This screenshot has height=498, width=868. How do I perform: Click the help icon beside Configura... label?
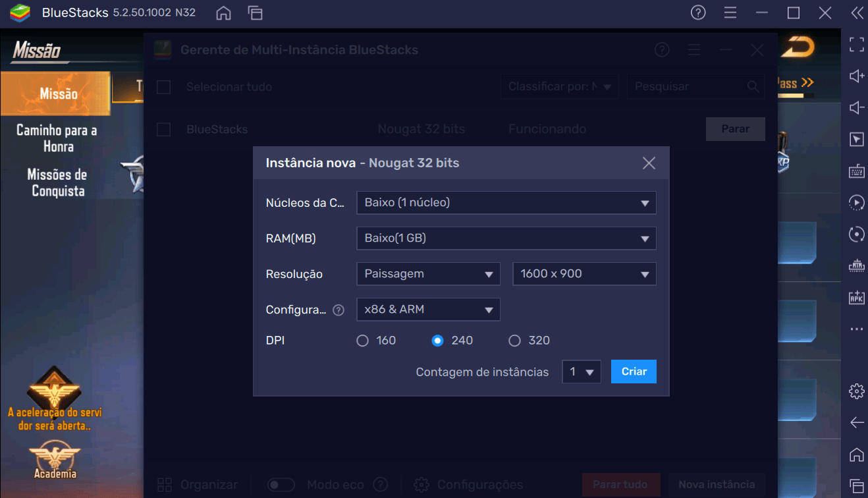pos(339,310)
